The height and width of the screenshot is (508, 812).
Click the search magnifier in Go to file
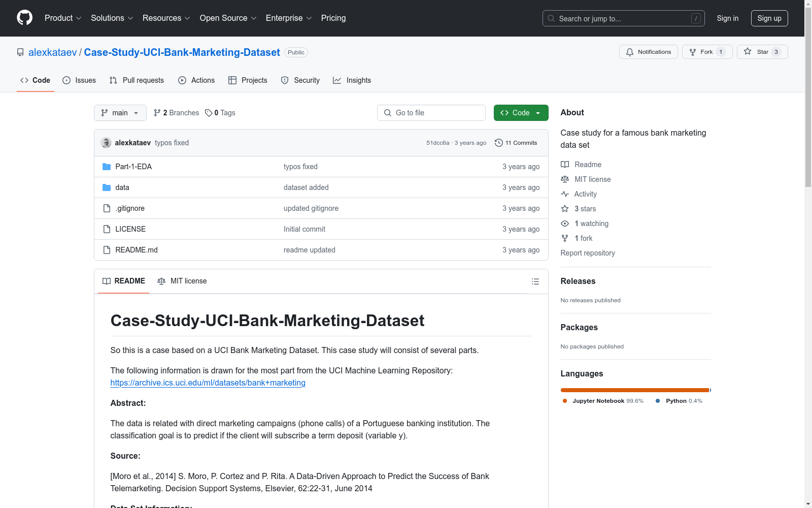[x=388, y=113]
